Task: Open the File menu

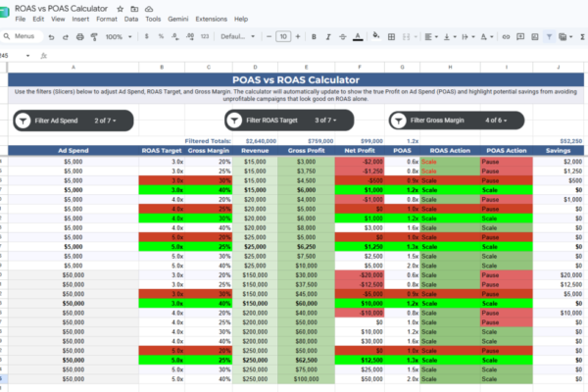Action: [x=21, y=20]
